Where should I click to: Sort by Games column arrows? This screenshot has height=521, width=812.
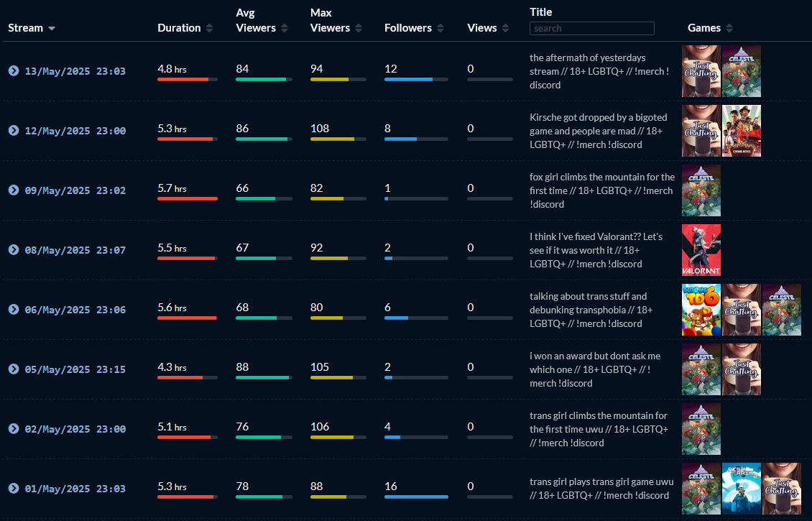pos(729,28)
